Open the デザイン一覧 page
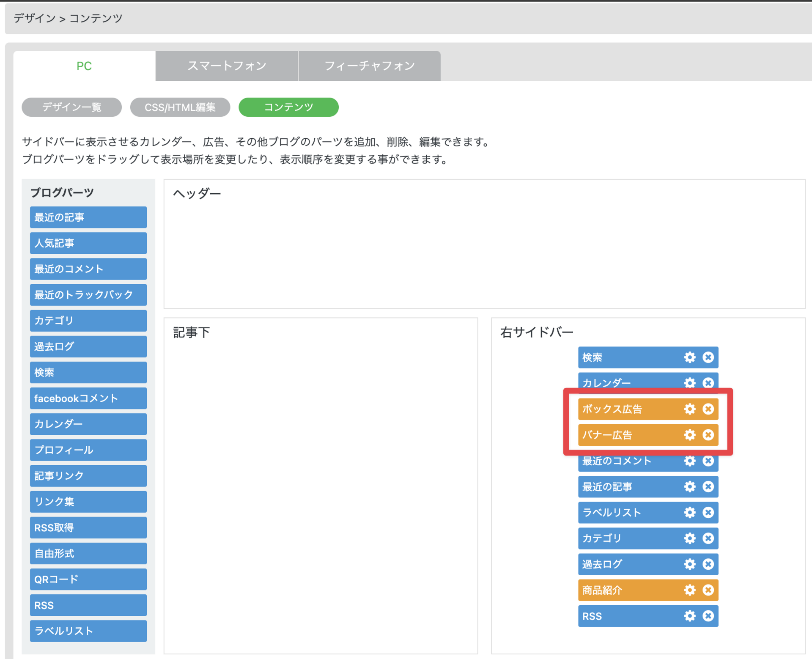Viewport: 812px width, 659px height. pyautogui.click(x=71, y=107)
